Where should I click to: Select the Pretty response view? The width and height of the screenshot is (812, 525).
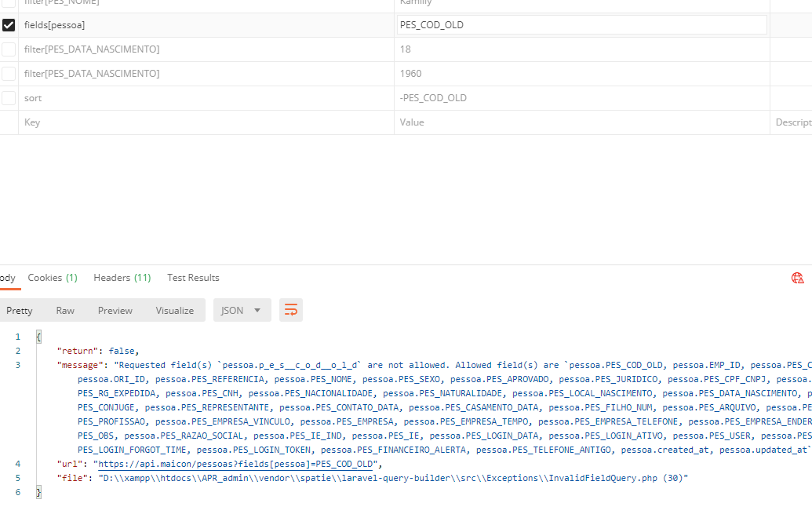coord(19,310)
